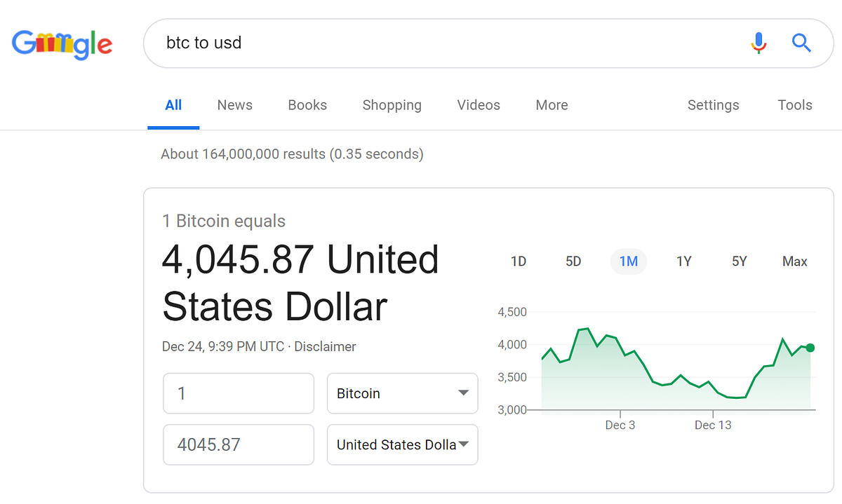Click the search box containing btc to usd
Image resolution: width=842 pixels, height=504 pixels.
(x=449, y=43)
